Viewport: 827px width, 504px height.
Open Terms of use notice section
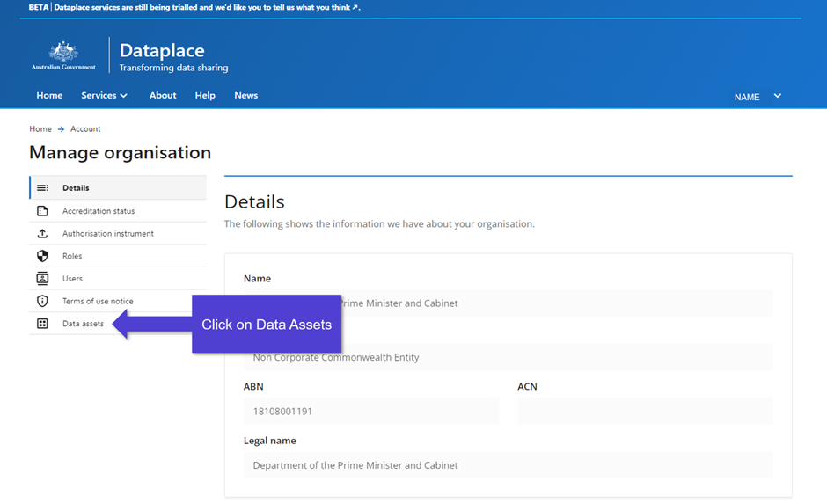point(118,301)
